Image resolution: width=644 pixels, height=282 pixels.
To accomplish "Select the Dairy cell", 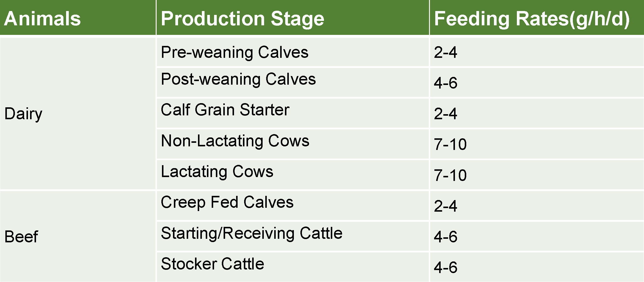I will 78,113.
